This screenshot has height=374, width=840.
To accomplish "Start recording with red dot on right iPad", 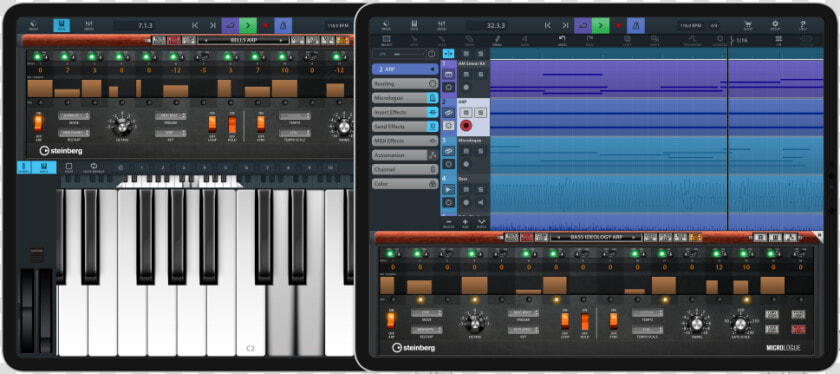I will pyautogui.click(x=618, y=25).
